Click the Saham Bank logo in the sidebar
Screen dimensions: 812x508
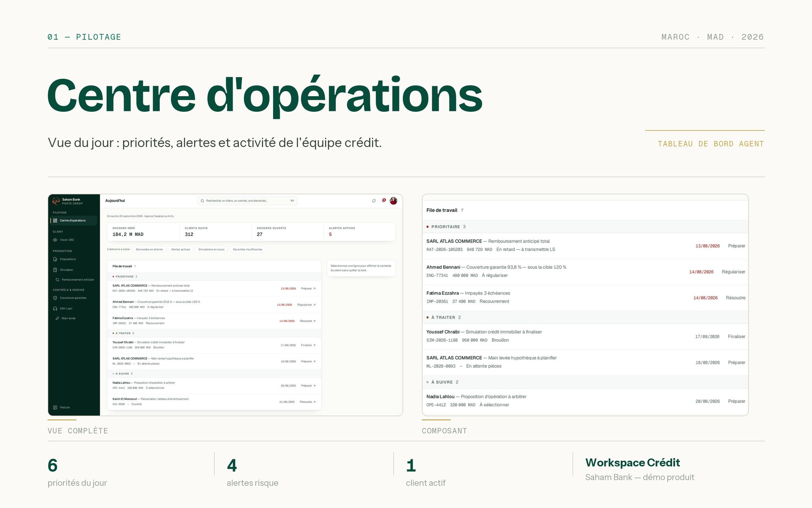tap(56, 201)
